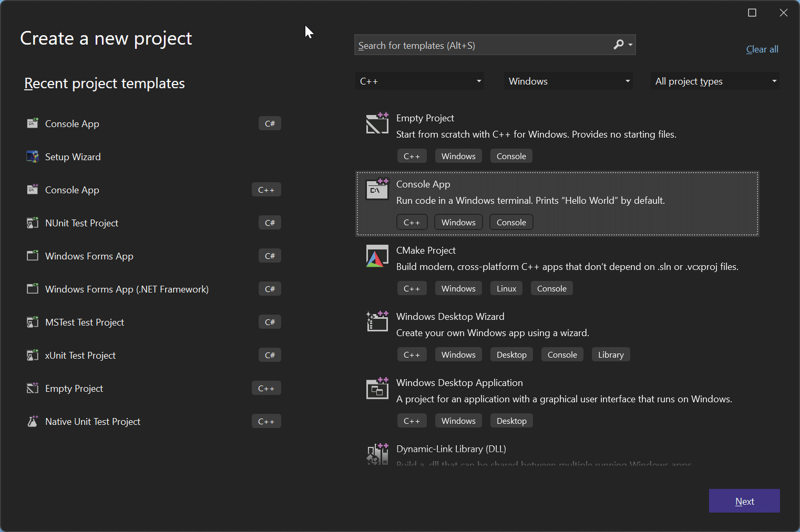This screenshot has height=532, width=800.
Task: Open the C++ language filter dropdown
Action: click(x=419, y=81)
